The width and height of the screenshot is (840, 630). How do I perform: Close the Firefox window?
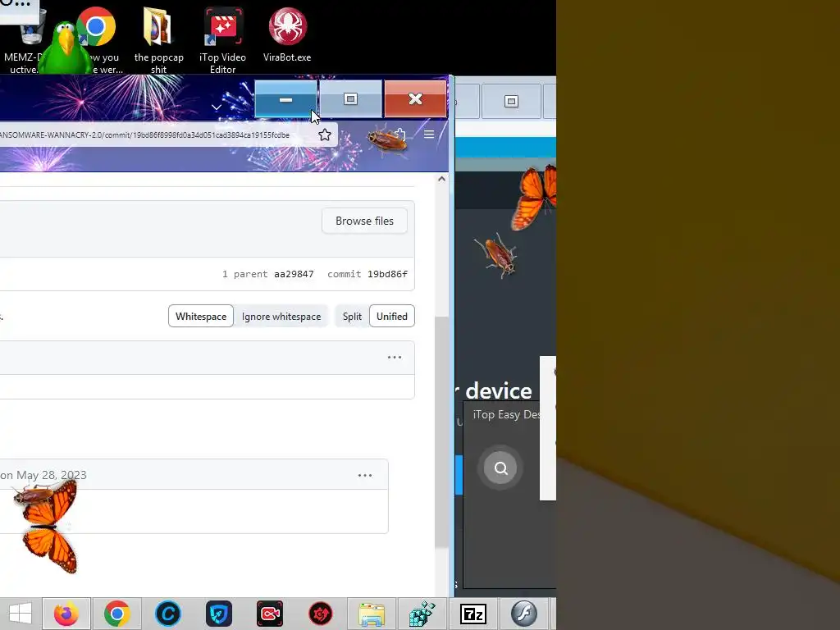point(416,99)
